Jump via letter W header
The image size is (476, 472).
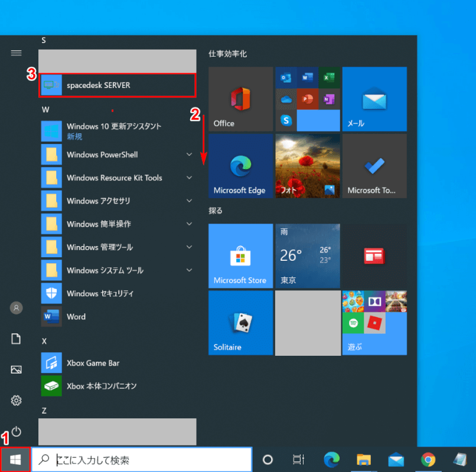click(45, 110)
